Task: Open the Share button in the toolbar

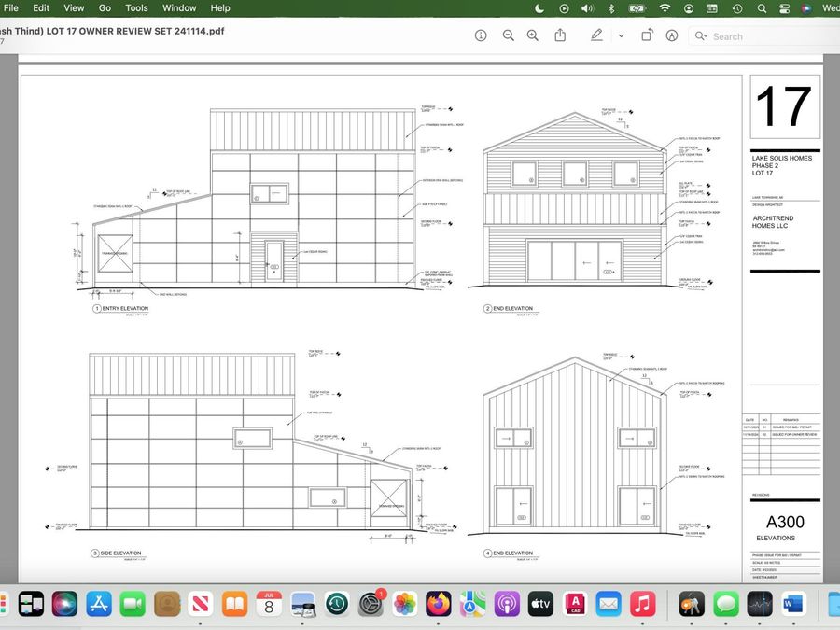Action: (560, 35)
